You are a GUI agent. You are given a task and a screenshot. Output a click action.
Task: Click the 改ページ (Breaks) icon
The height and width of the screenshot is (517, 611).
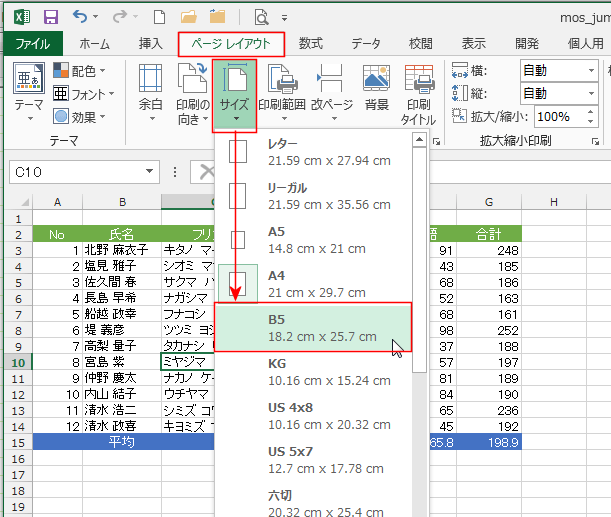[x=331, y=88]
